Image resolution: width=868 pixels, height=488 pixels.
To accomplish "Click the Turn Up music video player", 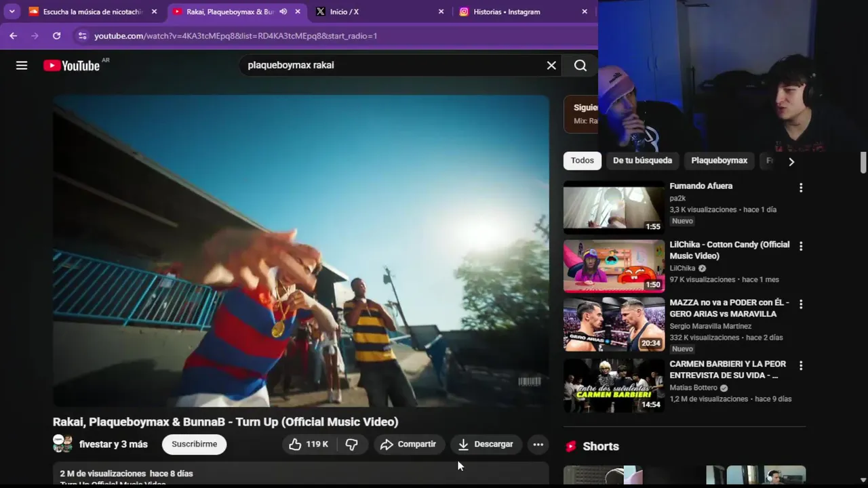I will click(x=301, y=251).
